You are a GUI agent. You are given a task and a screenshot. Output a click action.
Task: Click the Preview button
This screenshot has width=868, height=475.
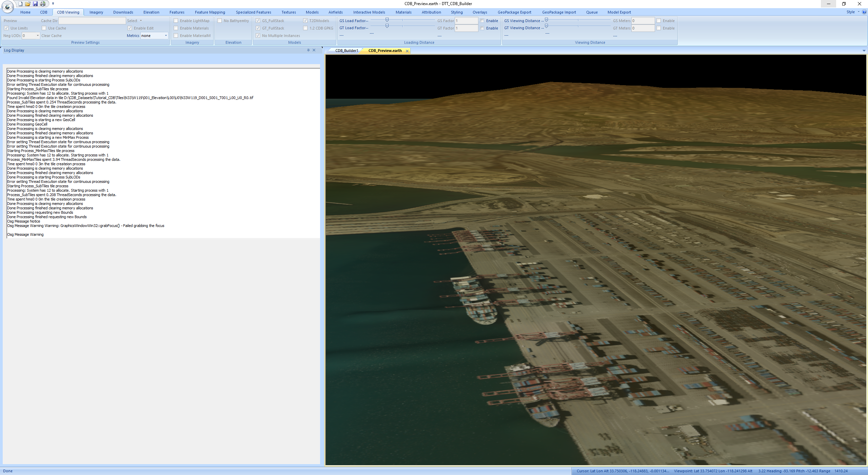coord(10,21)
